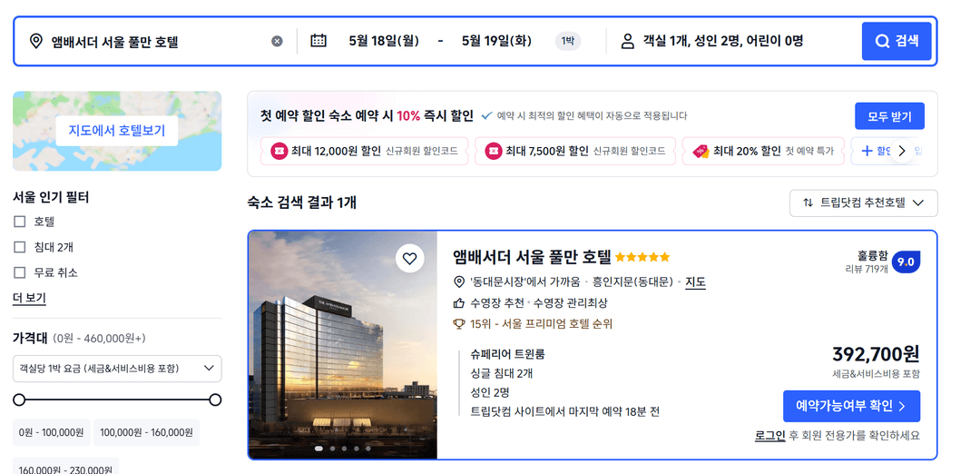Enable the 침대 2개 filter
The image size is (980, 474).
click(20, 247)
